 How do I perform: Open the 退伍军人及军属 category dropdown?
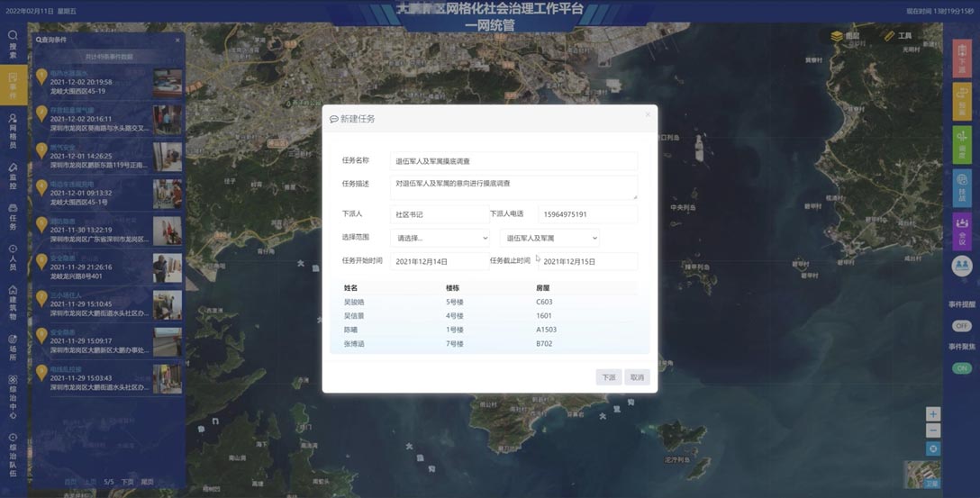click(x=549, y=239)
